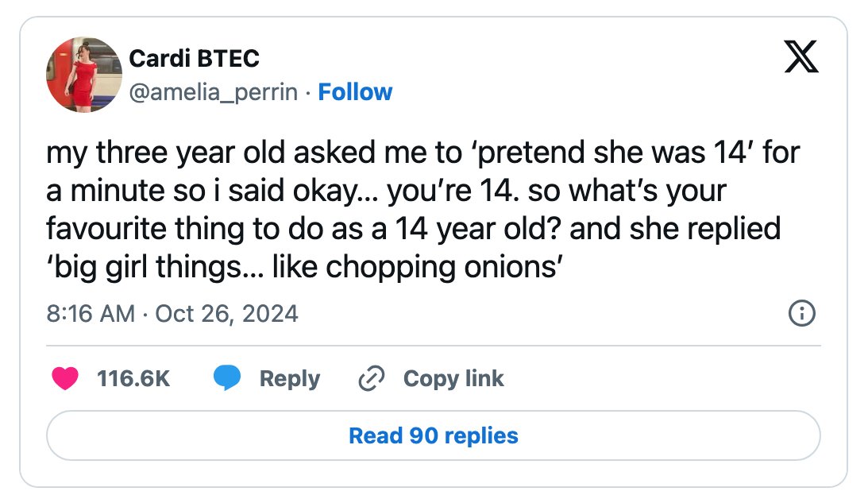Open the Read 90 replies button
Screen dimensions: 868x503
(x=434, y=435)
